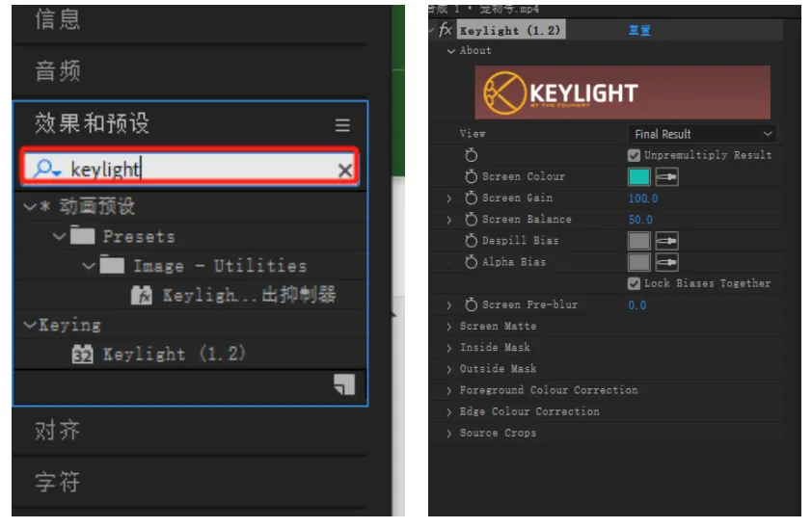812x528 pixels.
Task: Expand the Inside Mask group
Action: (x=449, y=348)
